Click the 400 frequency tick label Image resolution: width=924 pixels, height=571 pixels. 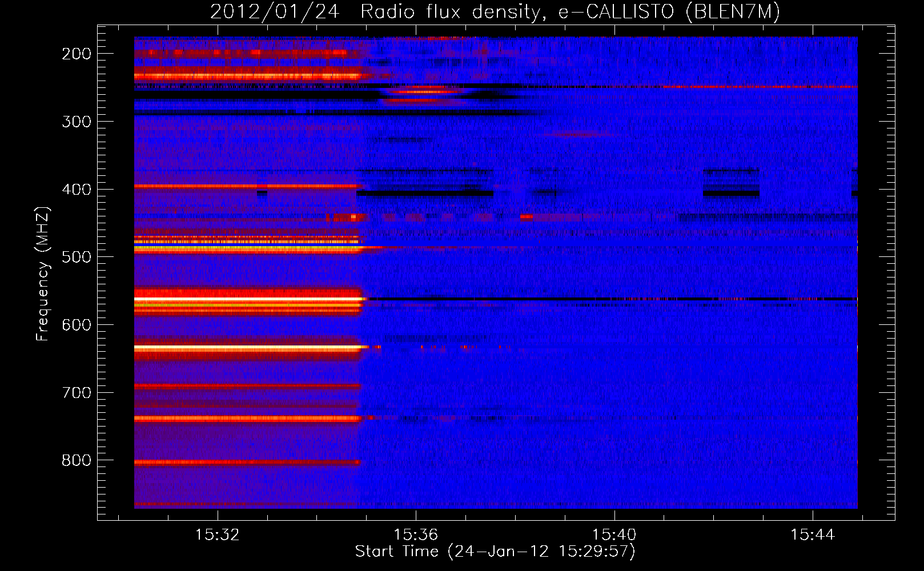click(77, 190)
